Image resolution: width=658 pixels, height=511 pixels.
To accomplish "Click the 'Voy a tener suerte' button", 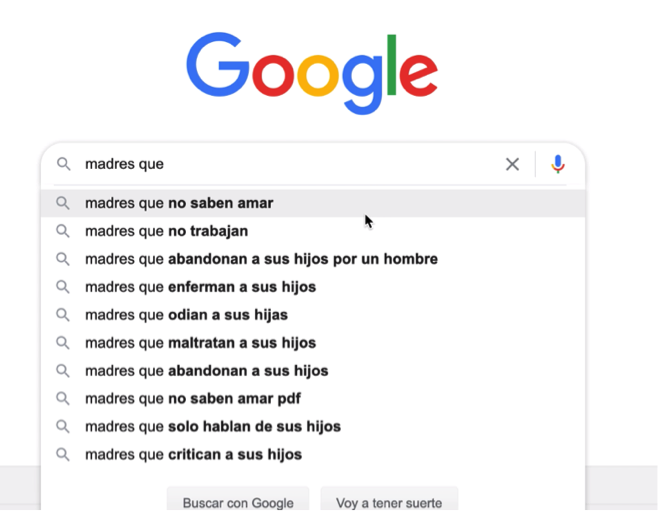I will [389, 501].
